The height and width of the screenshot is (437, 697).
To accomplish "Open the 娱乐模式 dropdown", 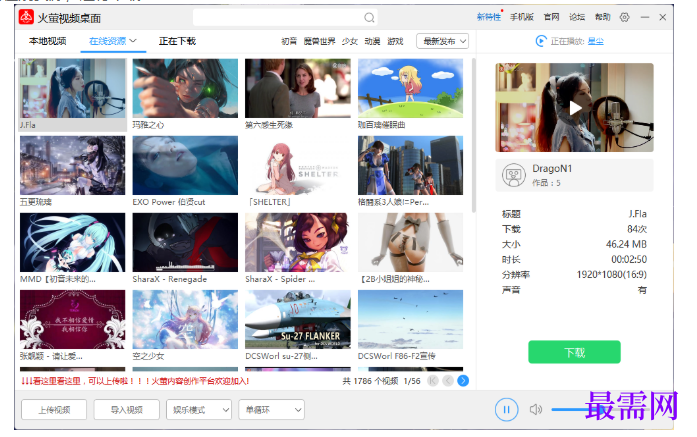I will click(199, 409).
